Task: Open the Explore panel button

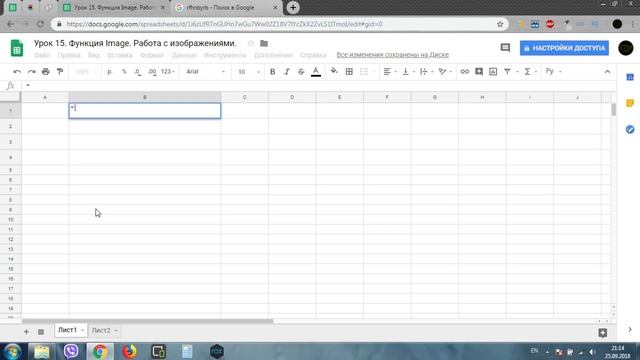Action: 602,333
